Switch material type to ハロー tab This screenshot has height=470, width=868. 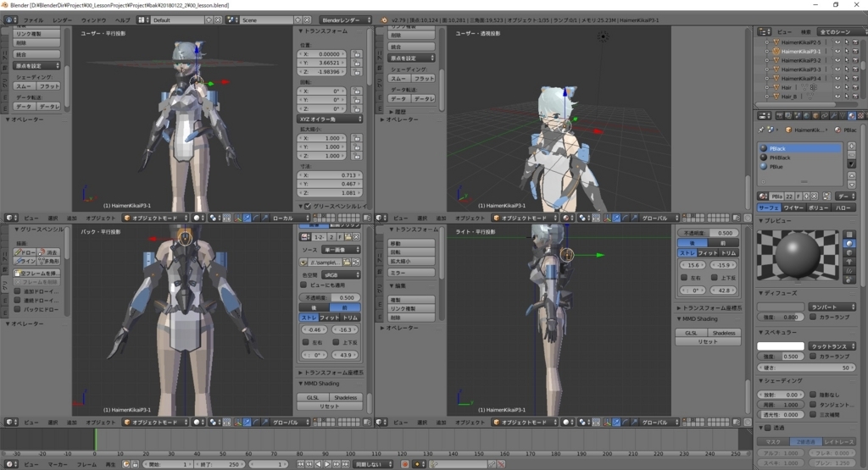coord(843,208)
